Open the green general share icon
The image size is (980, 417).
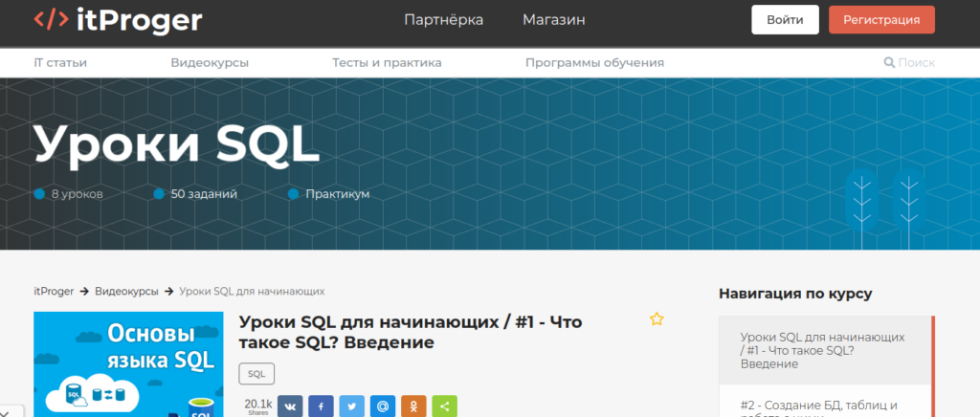coord(444,406)
